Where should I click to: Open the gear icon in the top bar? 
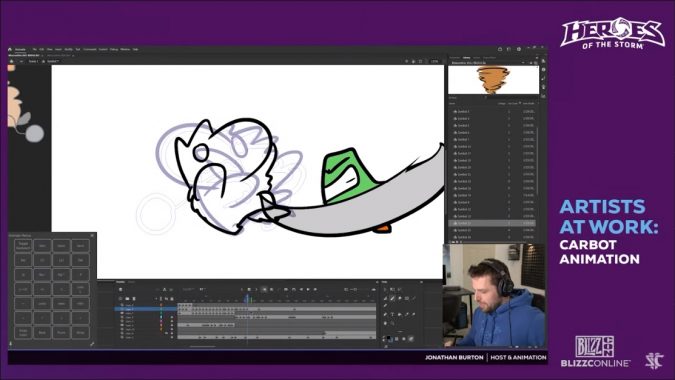[519, 49]
